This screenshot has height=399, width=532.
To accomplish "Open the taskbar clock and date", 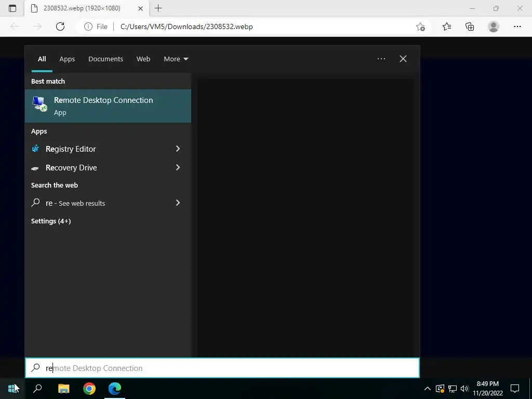I will point(487,389).
